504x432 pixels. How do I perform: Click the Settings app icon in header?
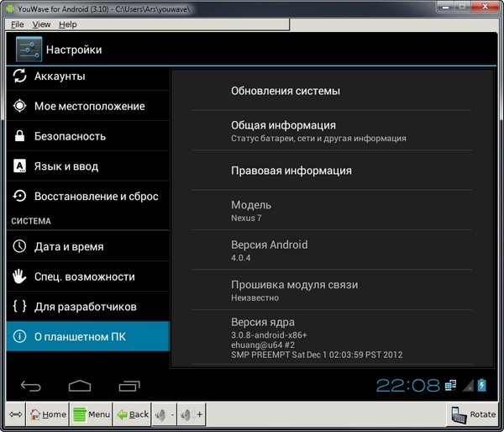(x=29, y=50)
